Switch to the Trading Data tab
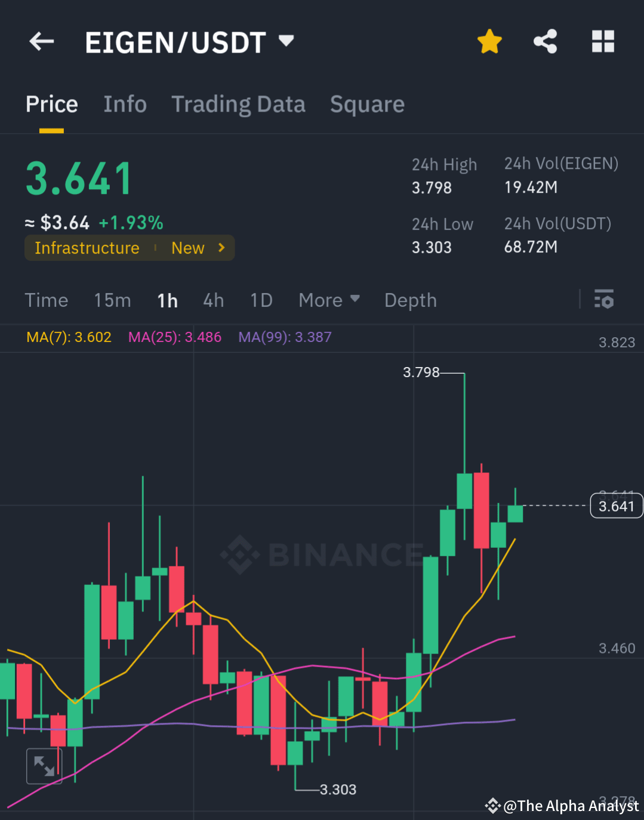Screen dimensions: 644x820 click(238, 104)
